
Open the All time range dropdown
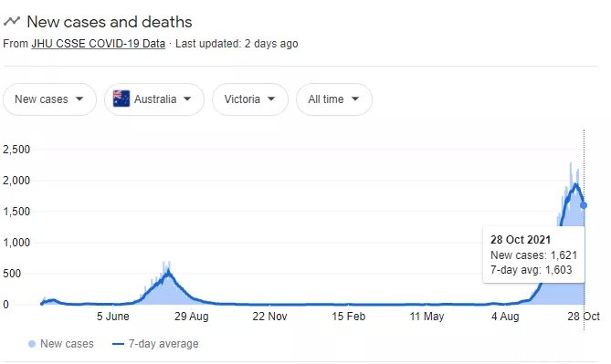(x=334, y=99)
